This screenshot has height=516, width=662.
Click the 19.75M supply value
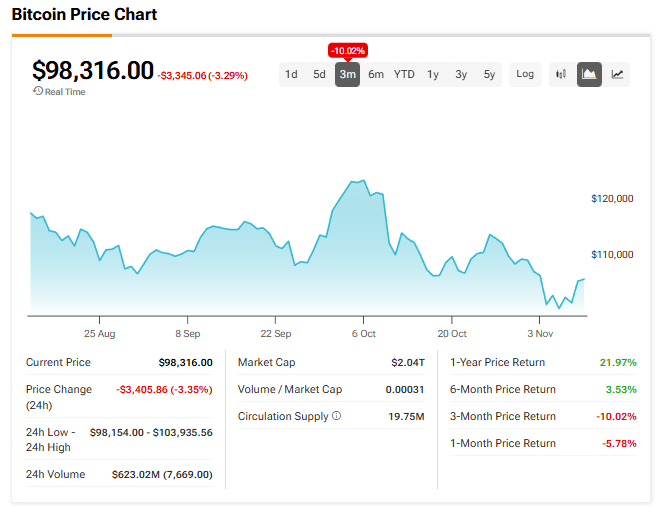tap(406, 416)
